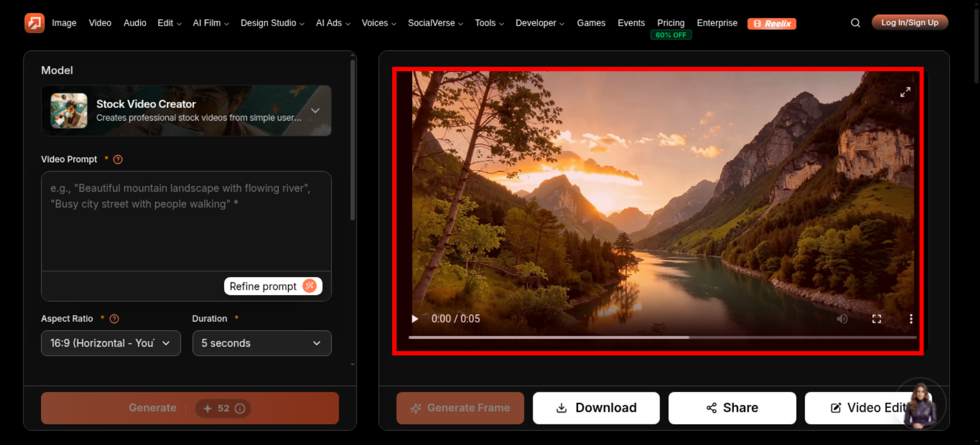980x445 pixels.
Task: Expand the Voices menu
Action: pos(379,23)
